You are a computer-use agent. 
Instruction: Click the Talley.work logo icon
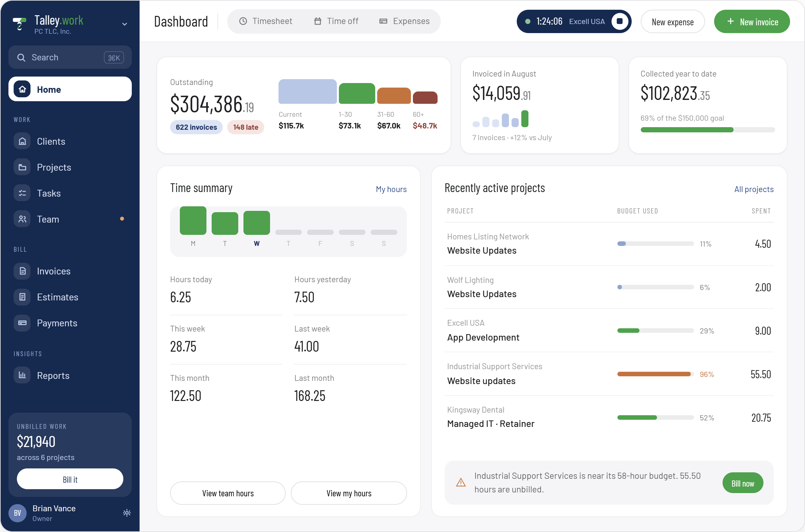click(19, 23)
